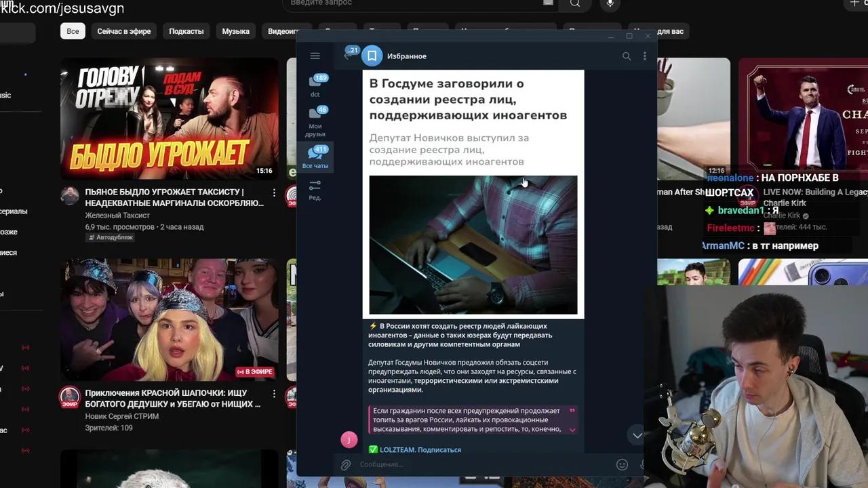
Task: Click the paperclip attach file icon
Action: pos(346,464)
